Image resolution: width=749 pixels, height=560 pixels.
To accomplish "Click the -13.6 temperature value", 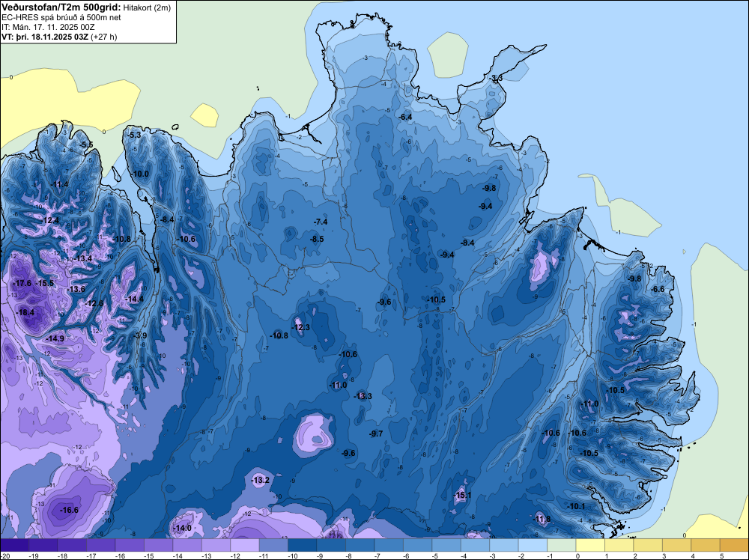I will [76, 289].
